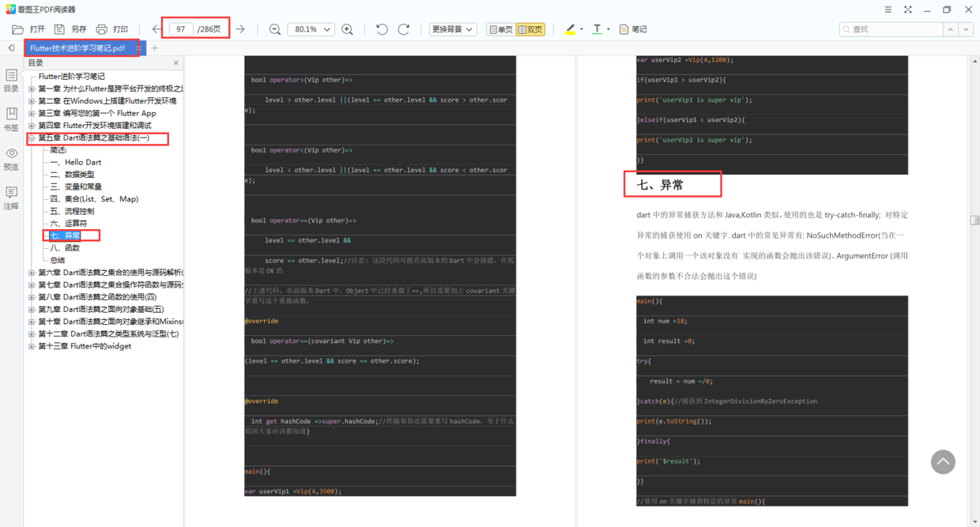Select 第八章 Dart语法篇之函数的使用(四)
980x527 pixels.
coord(97,297)
